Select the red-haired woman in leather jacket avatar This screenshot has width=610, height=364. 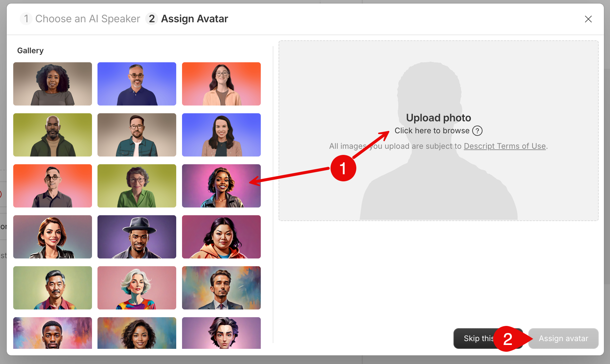coord(53,237)
